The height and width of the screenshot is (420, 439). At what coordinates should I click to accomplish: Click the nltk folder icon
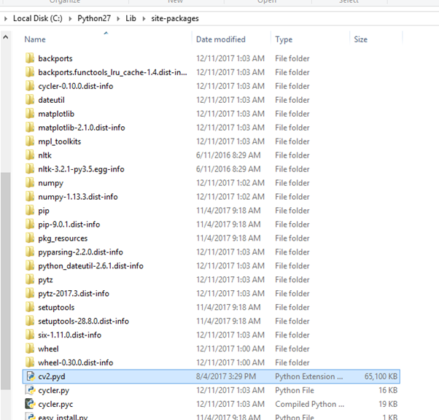[x=30, y=155]
